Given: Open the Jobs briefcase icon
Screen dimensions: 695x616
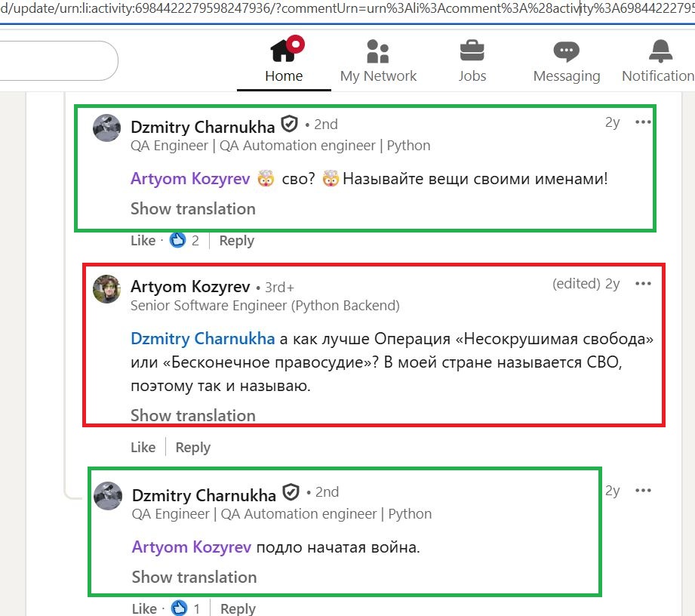Looking at the screenshot, I should tap(472, 51).
